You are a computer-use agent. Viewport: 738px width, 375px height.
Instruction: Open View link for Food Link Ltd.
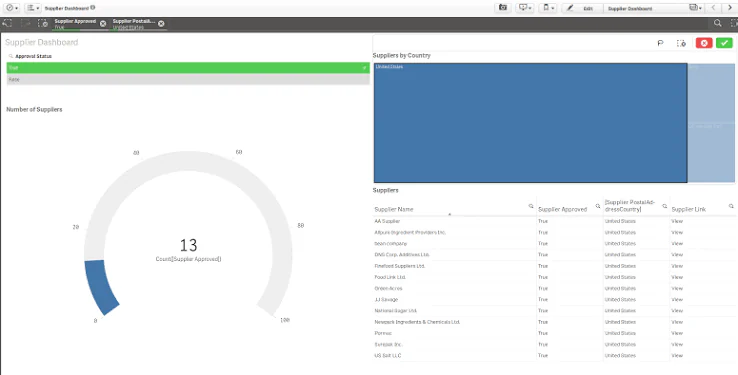(x=677, y=277)
